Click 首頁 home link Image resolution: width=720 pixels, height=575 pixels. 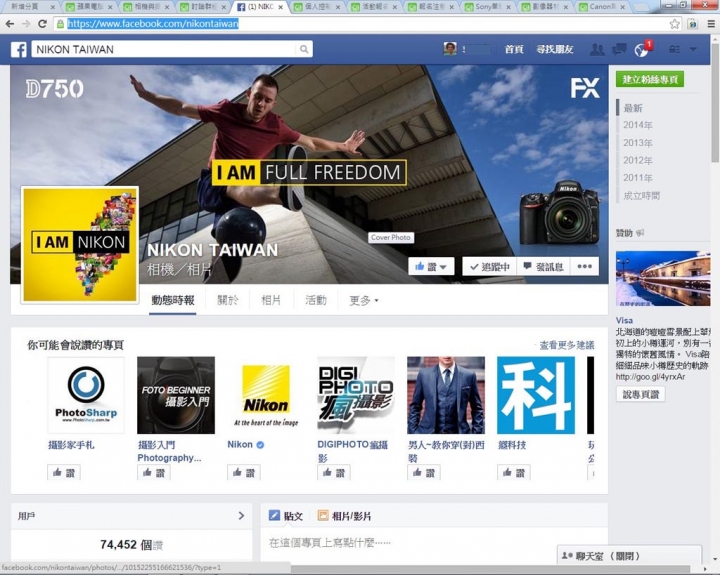pos(514,49)
